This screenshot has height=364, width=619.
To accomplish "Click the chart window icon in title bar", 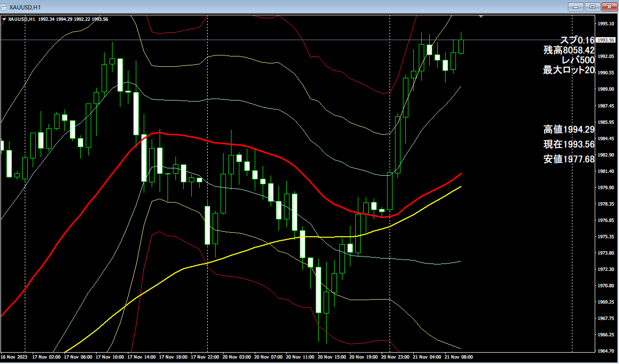I will pyautogui.click(x=4, y=6).
